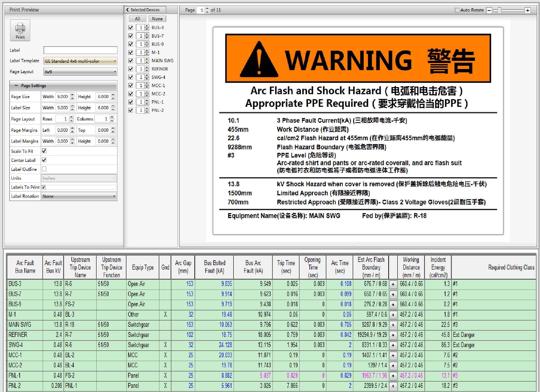Viewport: 540px width, 392px height.
Task: Uncheck the MAIN SWG device checkbox
Action: click(x=131, y=61)
